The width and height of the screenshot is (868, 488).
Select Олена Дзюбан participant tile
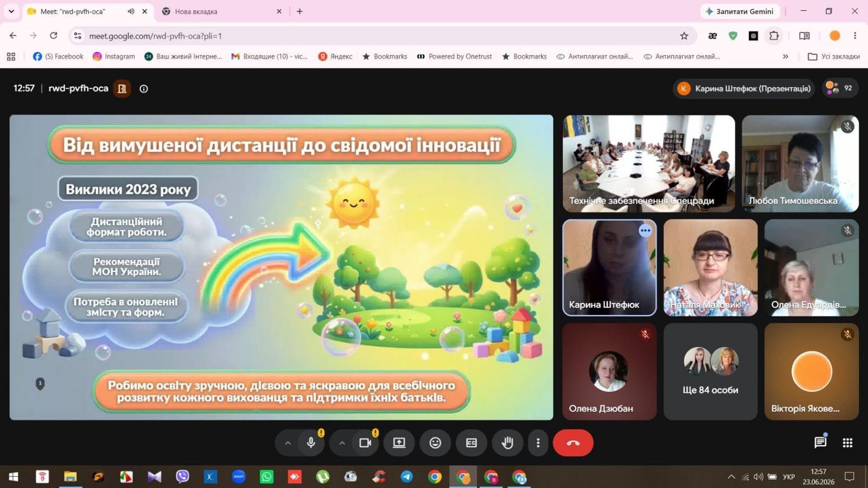point(609,371)
